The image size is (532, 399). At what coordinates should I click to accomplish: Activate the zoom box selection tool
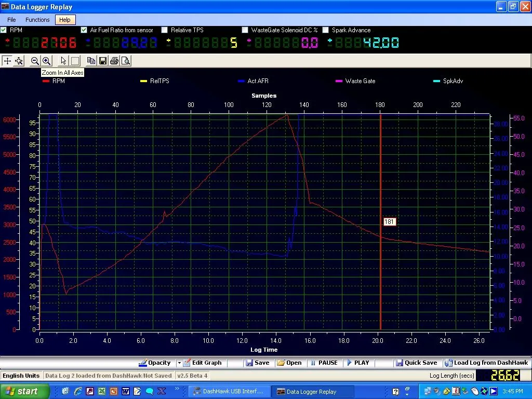coord(75,61)
